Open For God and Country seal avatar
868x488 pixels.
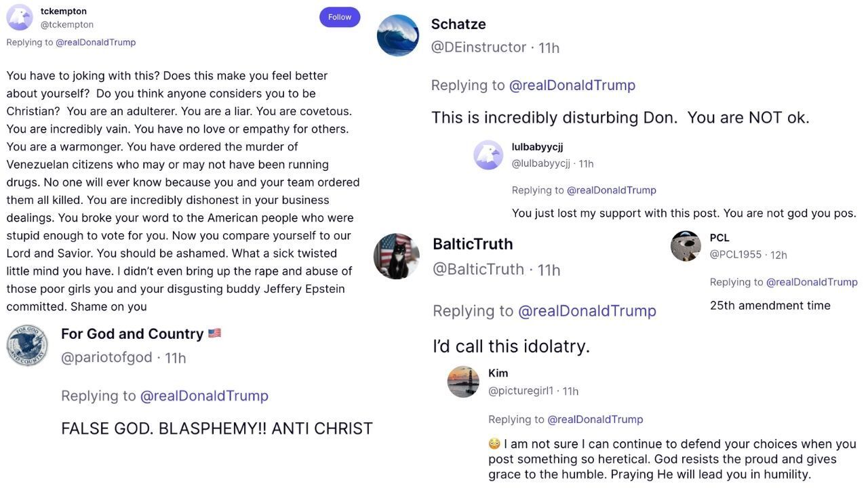click(x=27, y=346)
